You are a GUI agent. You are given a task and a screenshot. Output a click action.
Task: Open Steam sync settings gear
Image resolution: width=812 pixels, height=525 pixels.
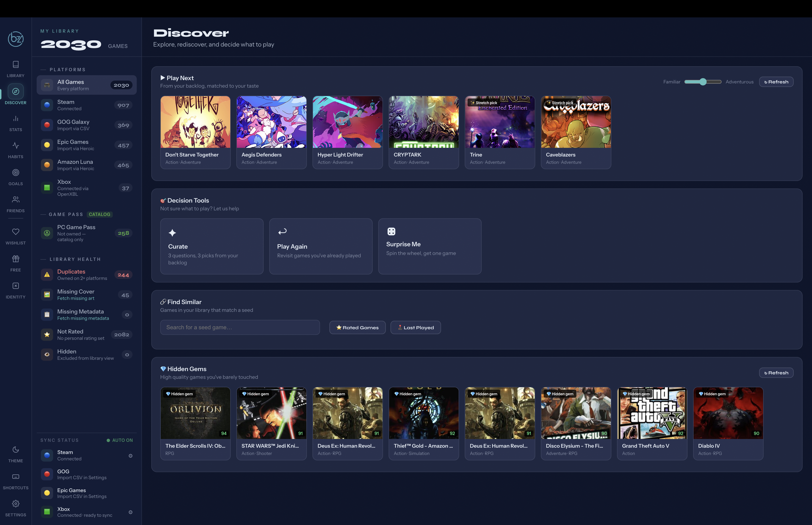[130, 456]
